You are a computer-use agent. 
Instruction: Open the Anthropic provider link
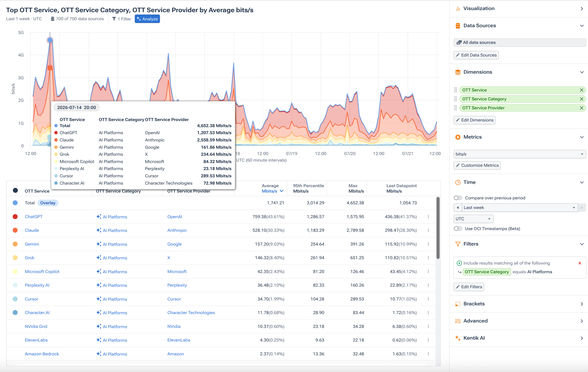click(x=177, y=230)
